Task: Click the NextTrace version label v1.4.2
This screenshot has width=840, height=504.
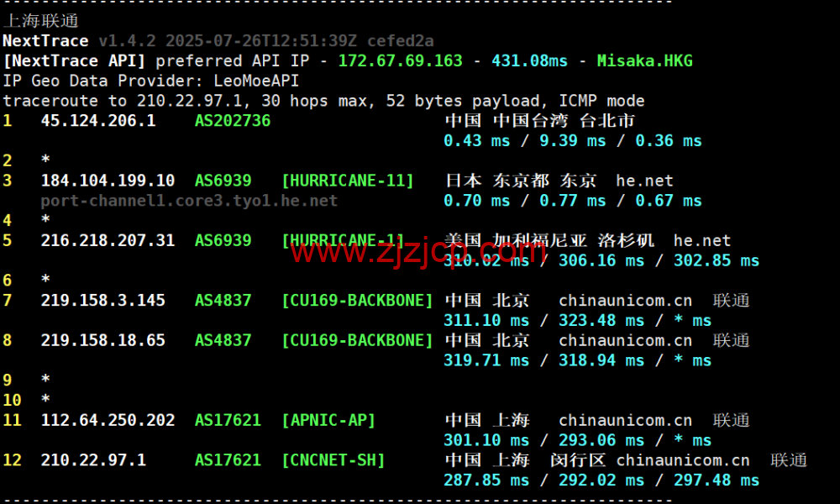Action: pos(126,40)
